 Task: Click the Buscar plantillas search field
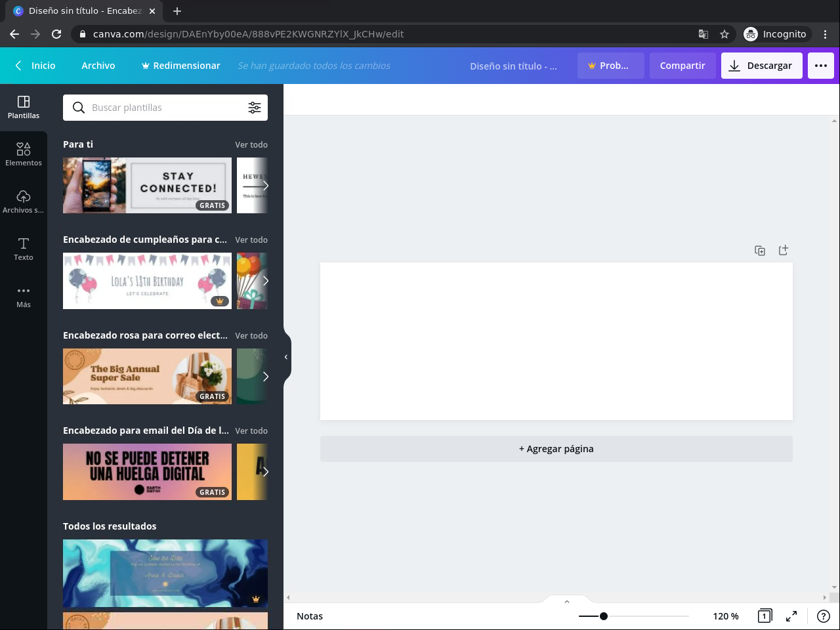pos(165,108)
